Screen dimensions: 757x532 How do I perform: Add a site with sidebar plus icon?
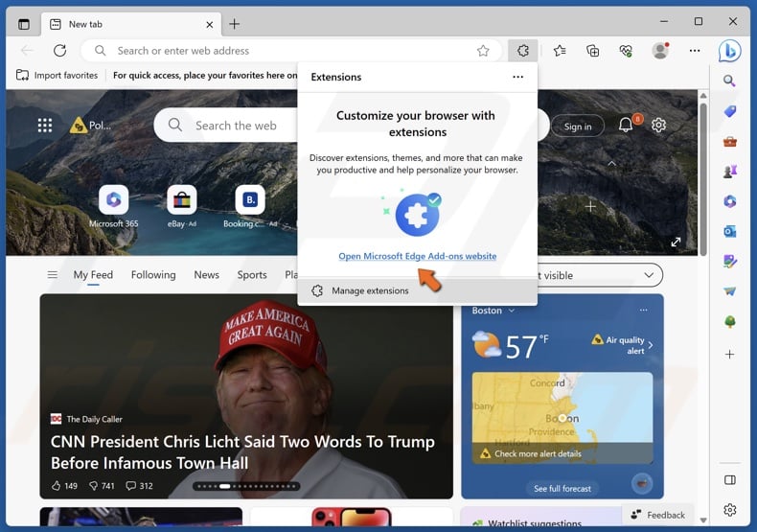(729, 355)
